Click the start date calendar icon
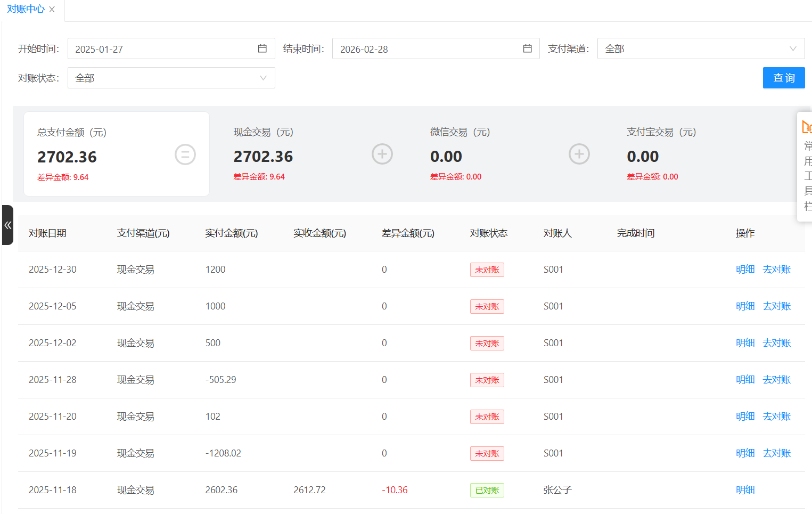812x514 pixels. [x=262, y=48]
